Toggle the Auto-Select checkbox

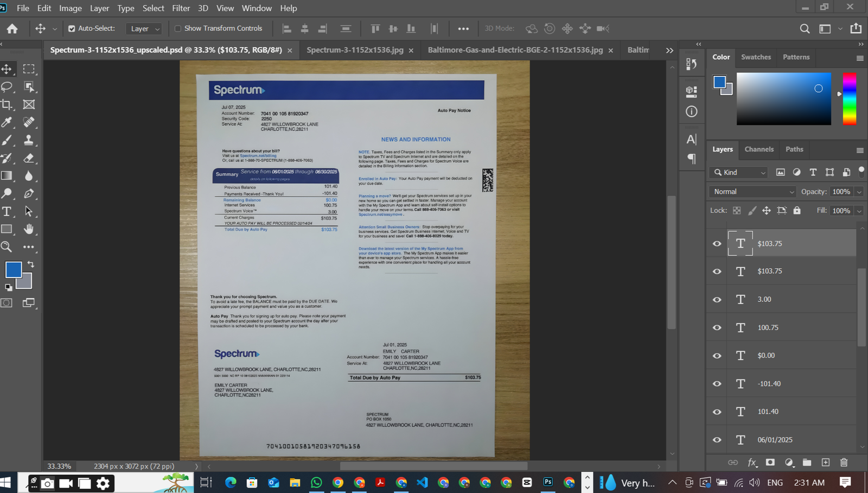click(x=71, y=28)
